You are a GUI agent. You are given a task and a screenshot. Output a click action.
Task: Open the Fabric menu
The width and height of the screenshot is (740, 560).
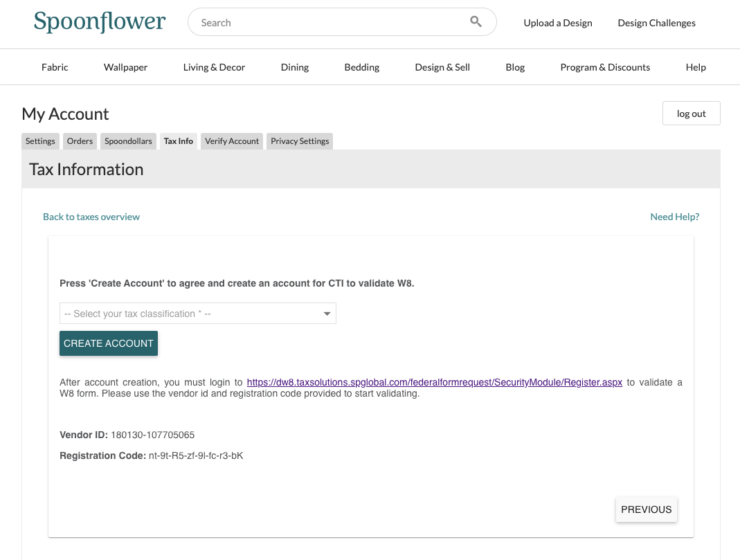(55, 67)
